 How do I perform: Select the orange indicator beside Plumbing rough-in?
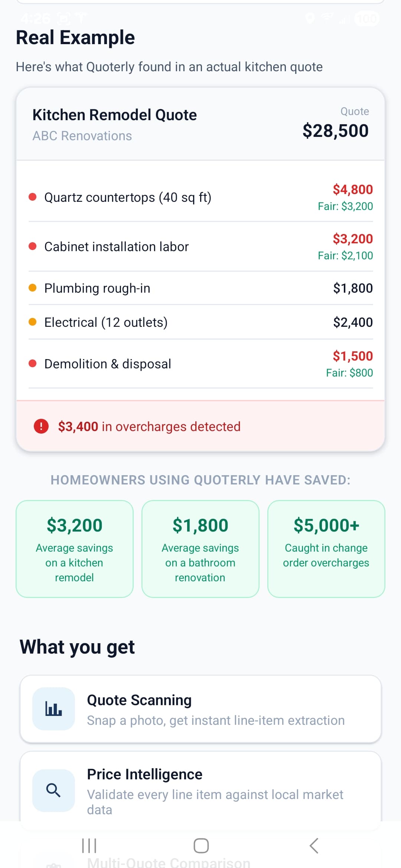(33, 287)
